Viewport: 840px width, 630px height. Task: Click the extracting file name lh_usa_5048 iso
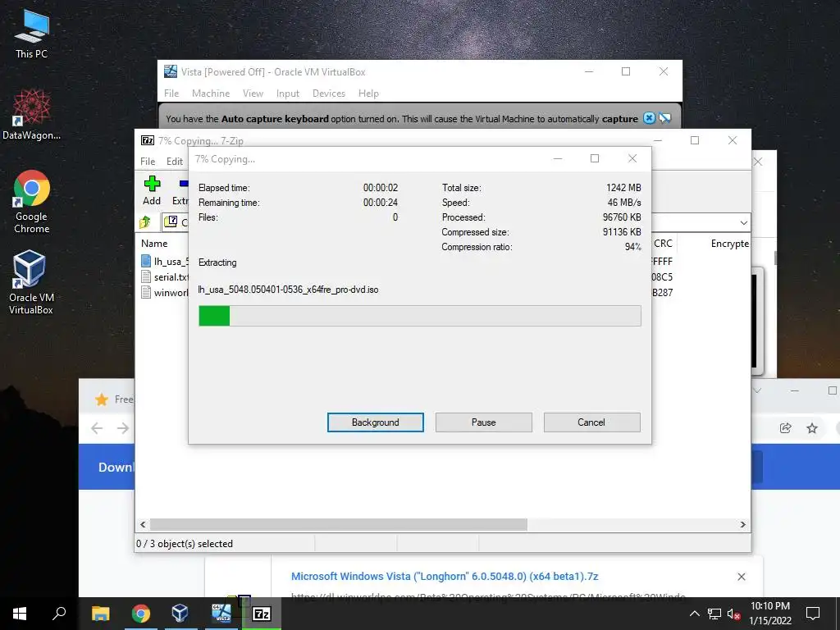pyautogui.click(x=288, y=290)
